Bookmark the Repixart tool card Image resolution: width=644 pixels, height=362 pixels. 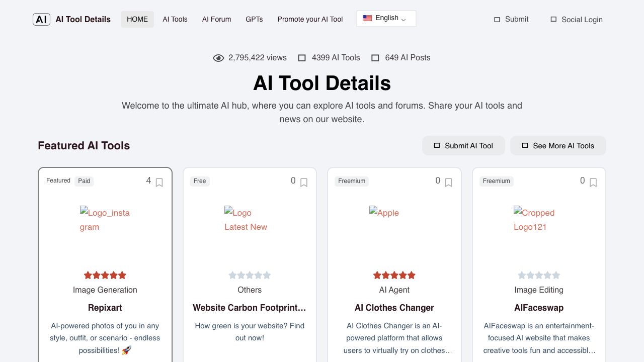click(x=159, y=183)
